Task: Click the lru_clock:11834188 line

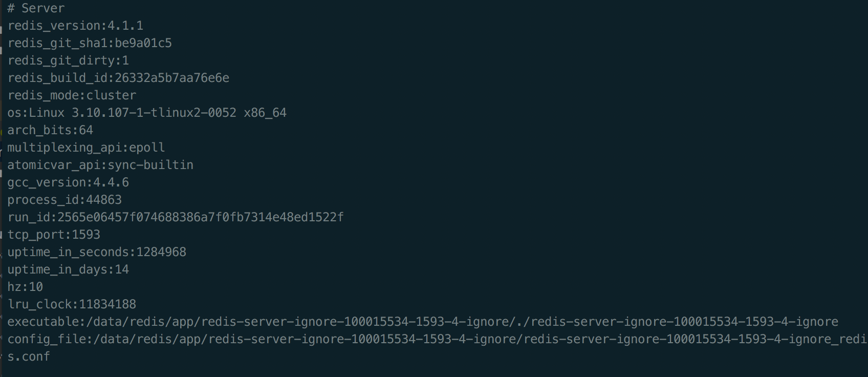Action: (x=72, y=304)
